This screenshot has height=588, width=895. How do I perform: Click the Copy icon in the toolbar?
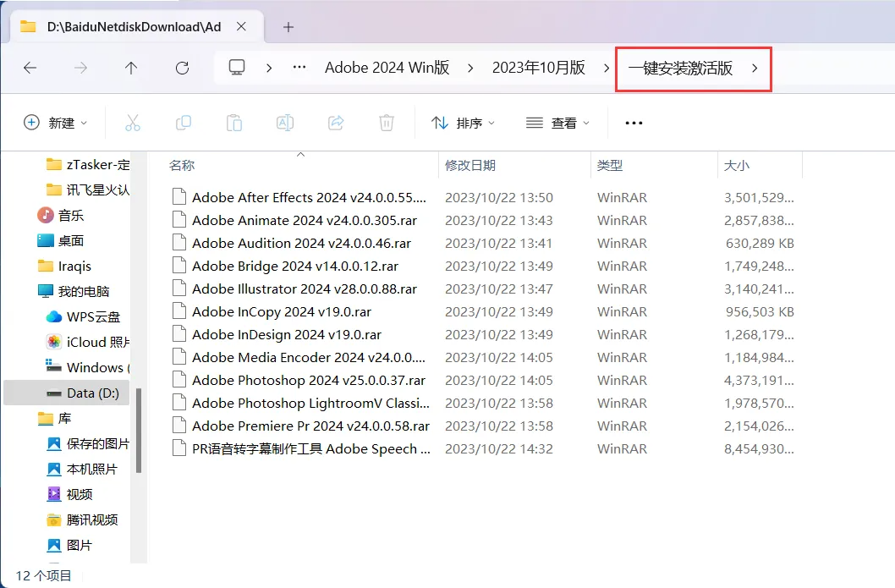pyautogui.click(x=183, y=123)
